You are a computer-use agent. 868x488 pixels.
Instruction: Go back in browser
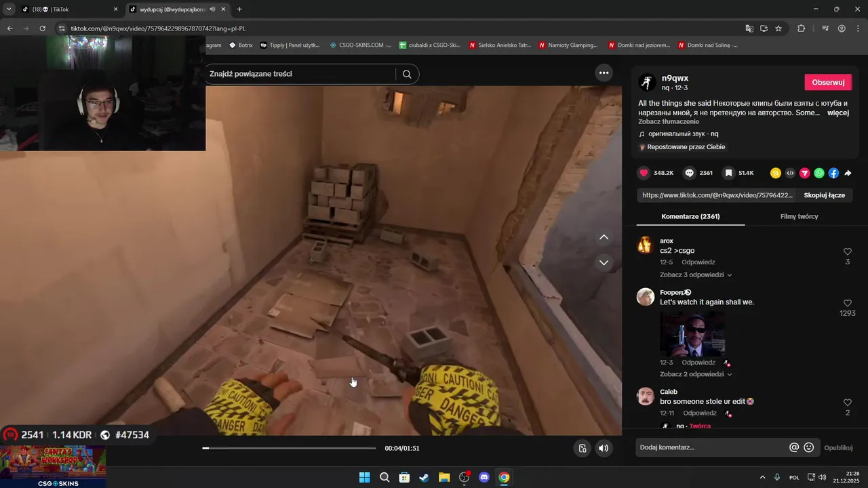[9, 28]
